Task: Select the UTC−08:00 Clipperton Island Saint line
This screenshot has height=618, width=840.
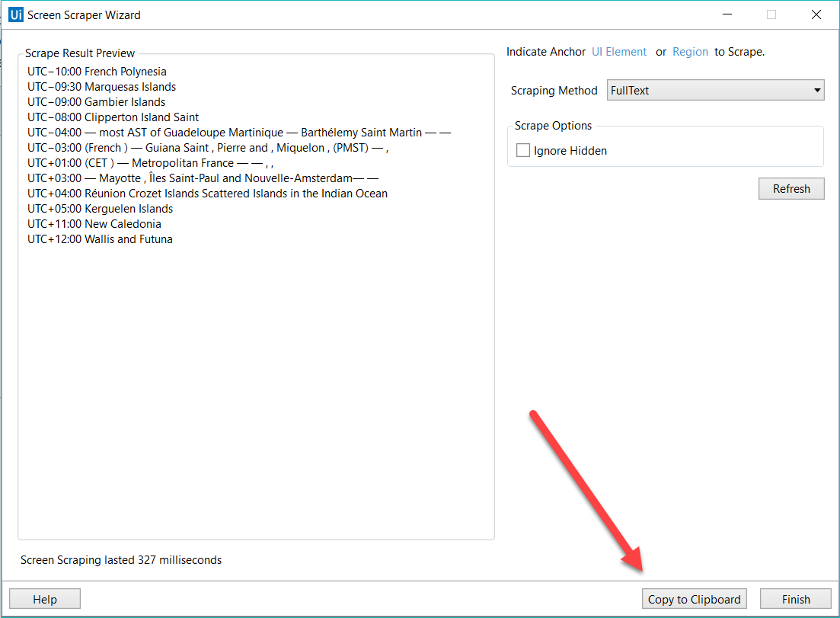Action: coord(113,117)
